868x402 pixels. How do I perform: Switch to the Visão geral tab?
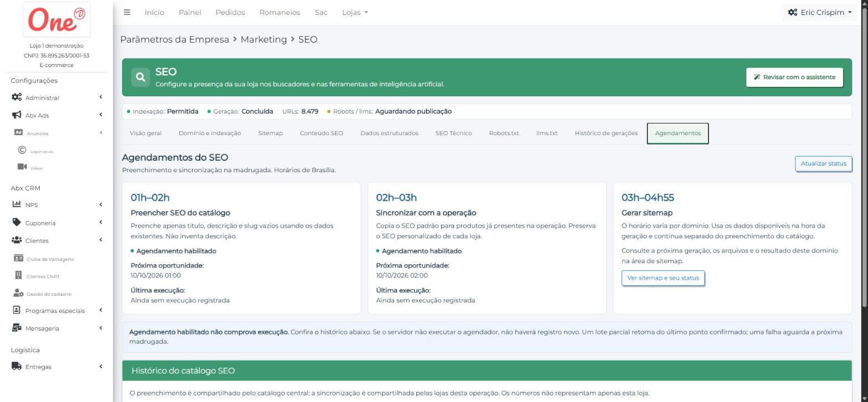[146, 133]
